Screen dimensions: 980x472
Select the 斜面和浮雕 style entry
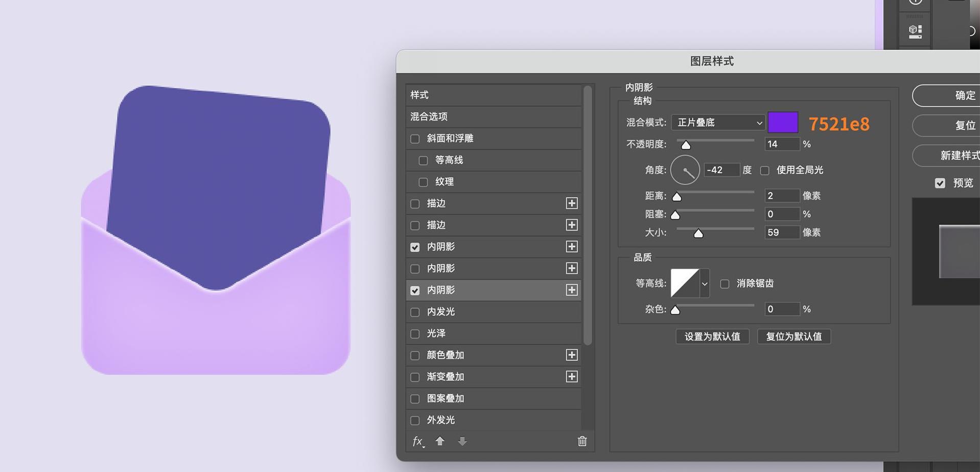450,138
